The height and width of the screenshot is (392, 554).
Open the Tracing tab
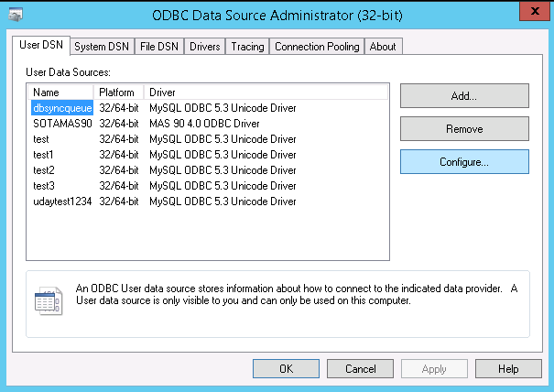point(247,47)
